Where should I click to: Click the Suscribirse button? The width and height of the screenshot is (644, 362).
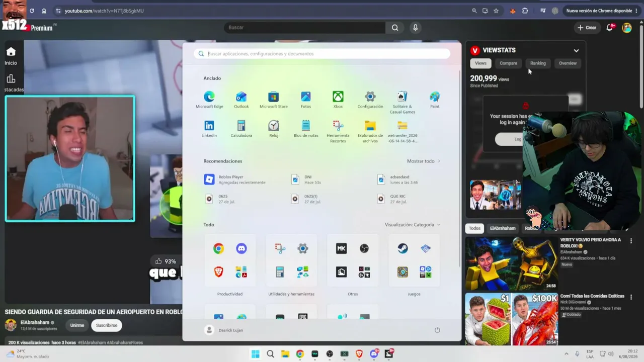point(107,325)
